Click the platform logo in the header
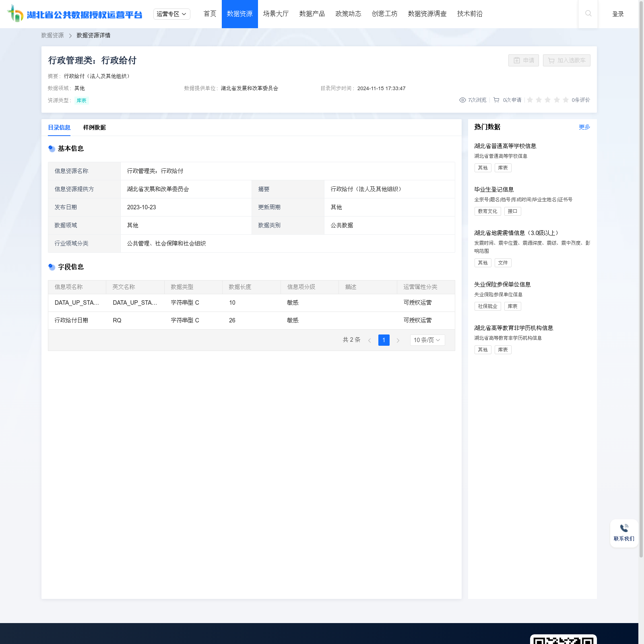The width and height of the screenshot is (644, 644). (75, 14)
